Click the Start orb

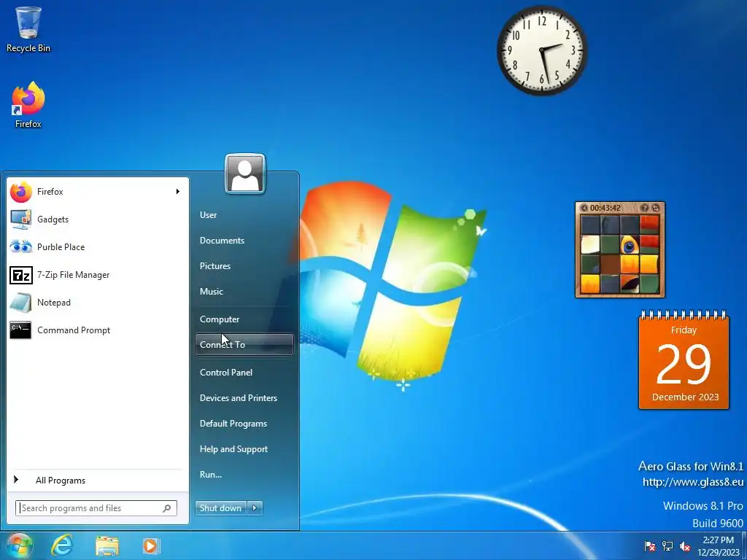click(19, 545)
